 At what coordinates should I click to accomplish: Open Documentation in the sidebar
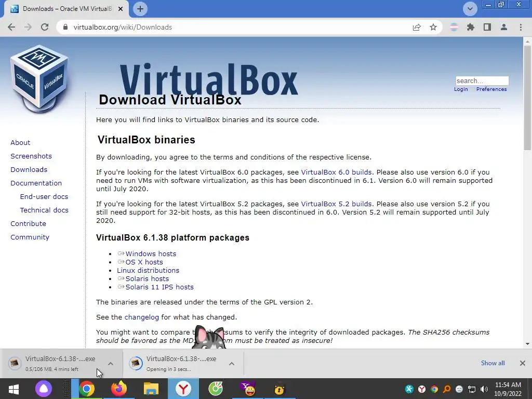[36, 183]
